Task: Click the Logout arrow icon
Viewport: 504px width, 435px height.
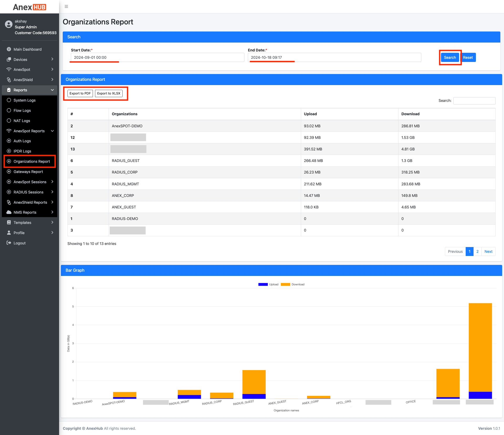Action: point(9,243)
